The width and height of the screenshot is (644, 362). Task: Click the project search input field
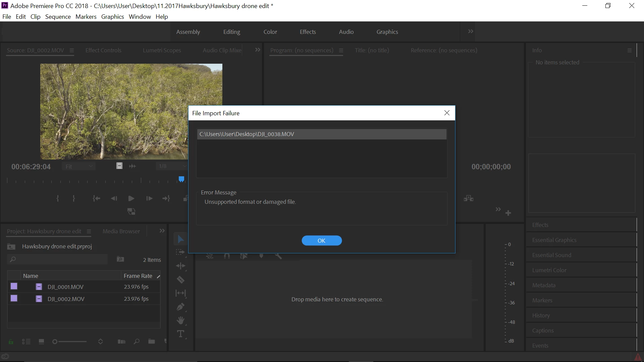pyautogui.click(x=60, y=259)
